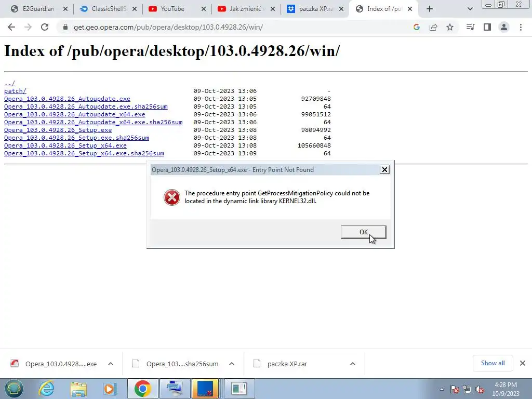Select highlighted blue taskbar app
Image resolution: width=532 pixels, height=399 pixels.
point(205,389)
